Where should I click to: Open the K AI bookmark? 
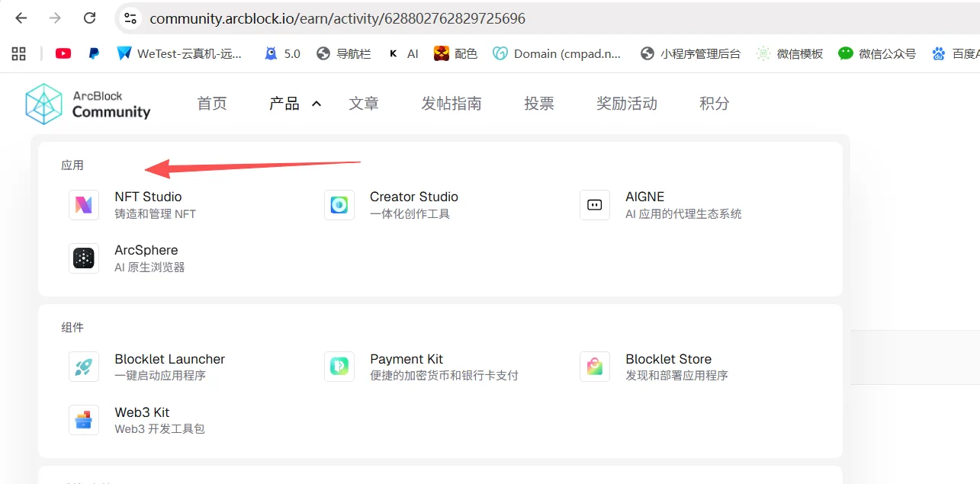[x=403, y=53]
